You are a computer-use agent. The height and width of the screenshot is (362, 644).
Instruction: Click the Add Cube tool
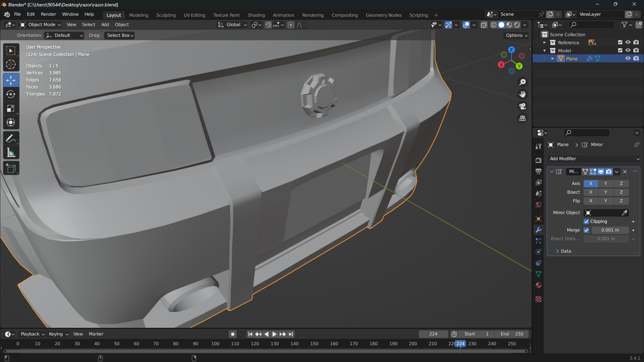[x=11, y=168]
